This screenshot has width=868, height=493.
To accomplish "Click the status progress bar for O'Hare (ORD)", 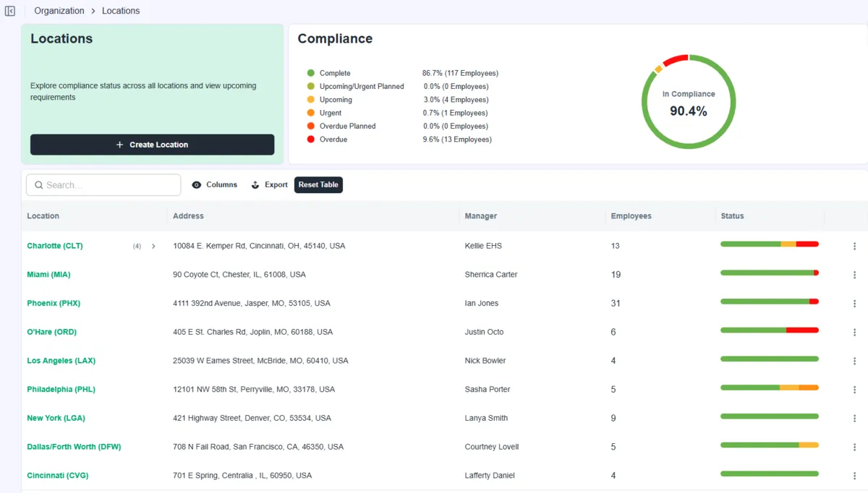I will coord(769,330).
